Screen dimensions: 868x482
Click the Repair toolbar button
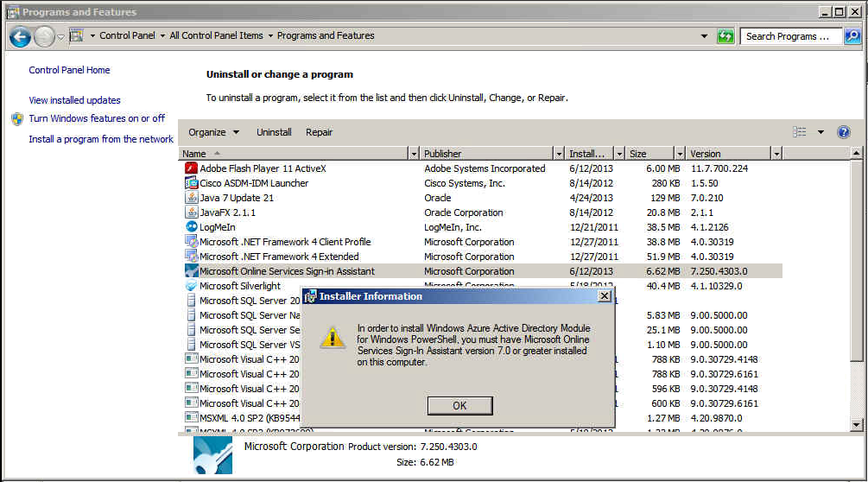319,132
